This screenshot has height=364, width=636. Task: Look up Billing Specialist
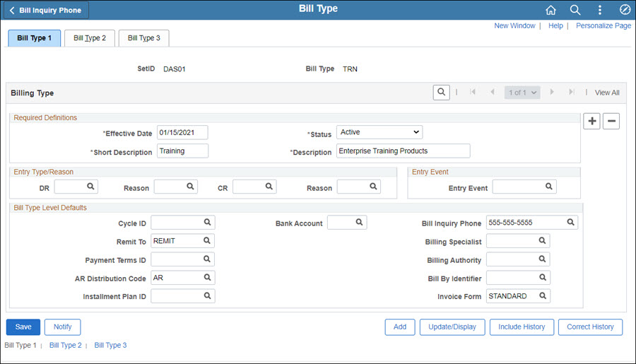pos(542,240)
